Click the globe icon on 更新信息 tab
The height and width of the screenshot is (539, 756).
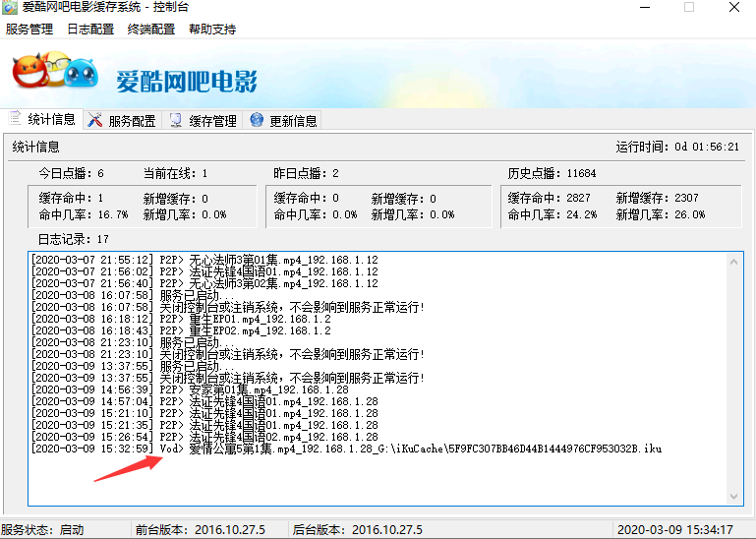coord(257,120)
